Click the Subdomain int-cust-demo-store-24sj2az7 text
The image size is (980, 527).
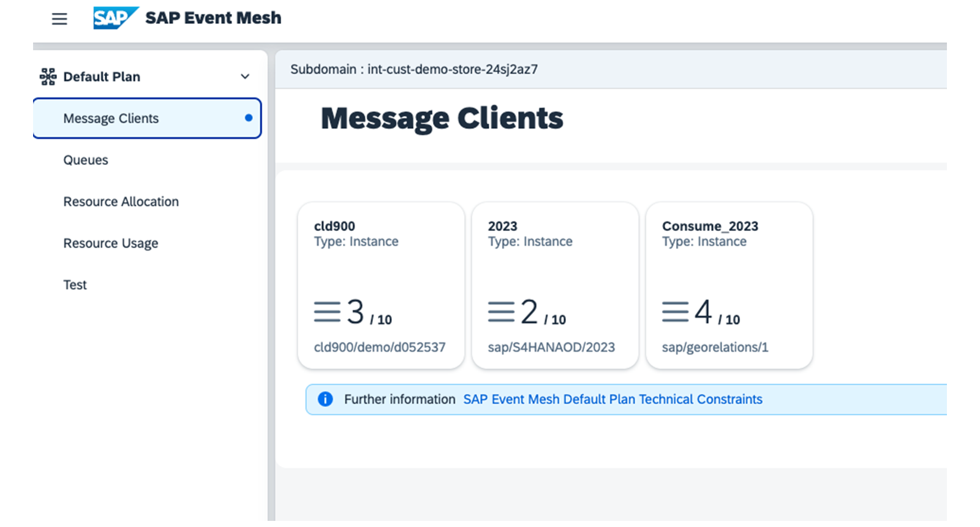[x=414, y=69]
